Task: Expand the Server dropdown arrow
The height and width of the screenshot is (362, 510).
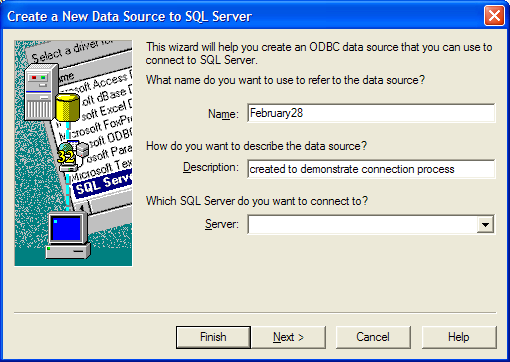Action: (x=485, y=225)
